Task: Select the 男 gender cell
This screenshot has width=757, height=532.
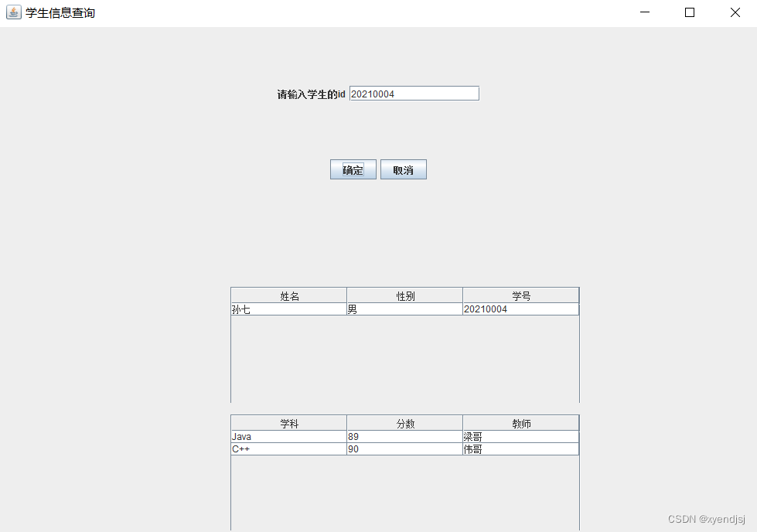Action: coord(404,309)
